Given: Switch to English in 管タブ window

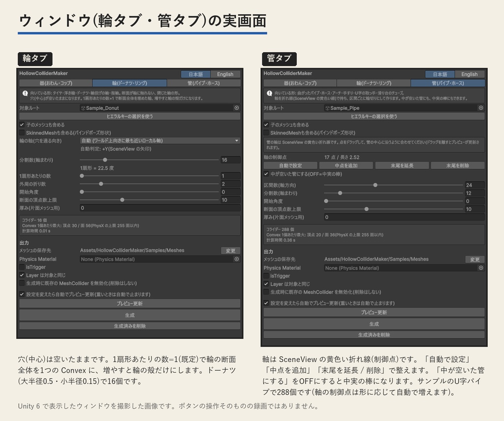Looking at the screenshot, I should click(x=470, y=74).
